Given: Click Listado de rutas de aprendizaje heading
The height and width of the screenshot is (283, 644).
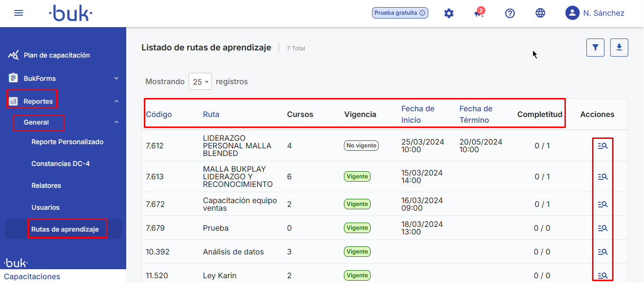Looking at the screenshot, I should (206, 48).
